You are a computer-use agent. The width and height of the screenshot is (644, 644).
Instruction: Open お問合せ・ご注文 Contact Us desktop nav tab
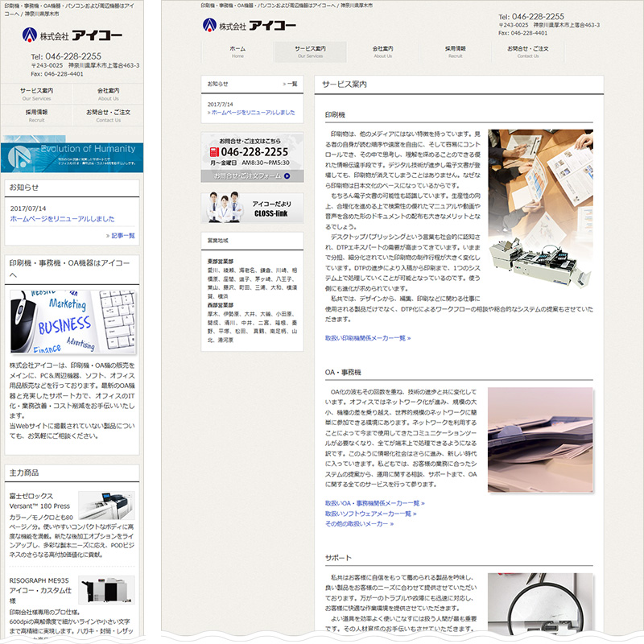coord(528,52)
